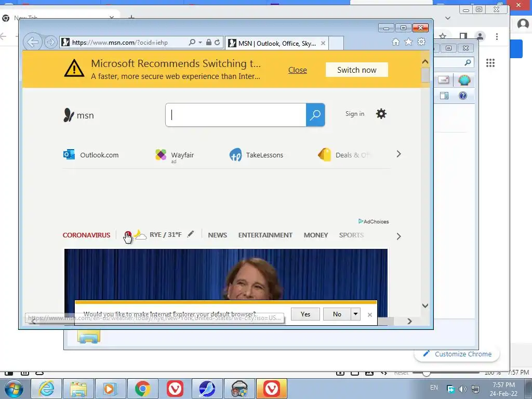This screenshot has height=399, width=532.
Task: Expand more MSN categories with right chevron
Action: (x=398, y=236)
